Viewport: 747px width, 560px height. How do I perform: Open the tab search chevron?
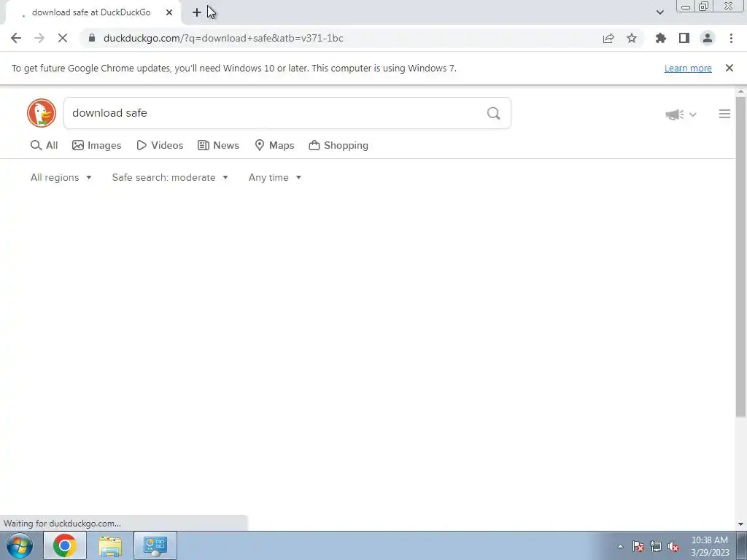(x=659, y=12)
